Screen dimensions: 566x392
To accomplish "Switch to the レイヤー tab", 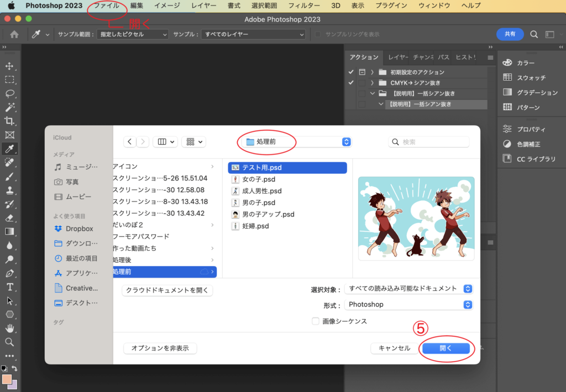I will click(397, 57).
